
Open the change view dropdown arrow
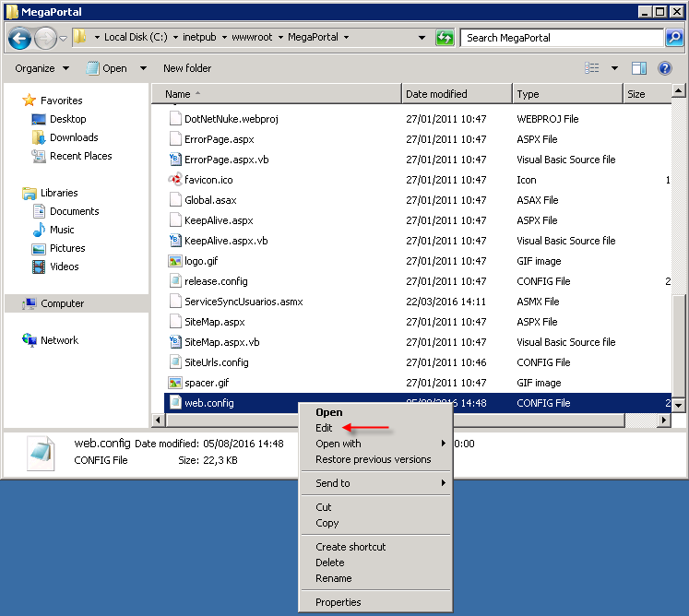(614, 68)
